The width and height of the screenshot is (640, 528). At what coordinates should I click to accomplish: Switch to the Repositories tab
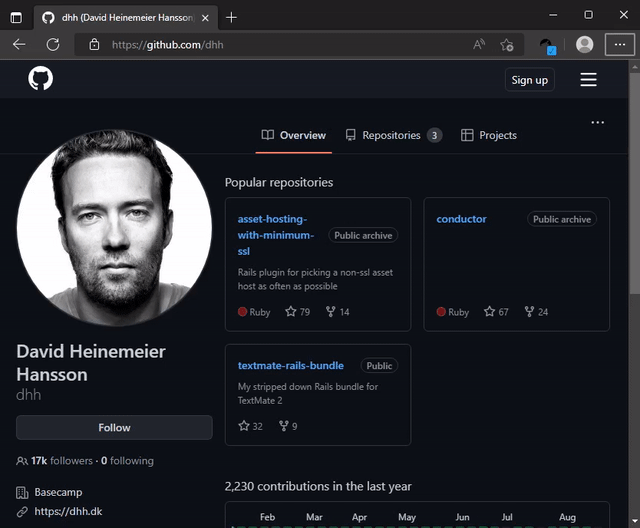[393, 135]
